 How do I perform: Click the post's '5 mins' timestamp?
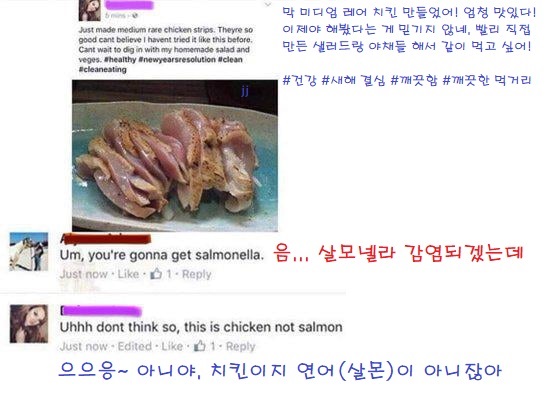(x=117, y=16)
